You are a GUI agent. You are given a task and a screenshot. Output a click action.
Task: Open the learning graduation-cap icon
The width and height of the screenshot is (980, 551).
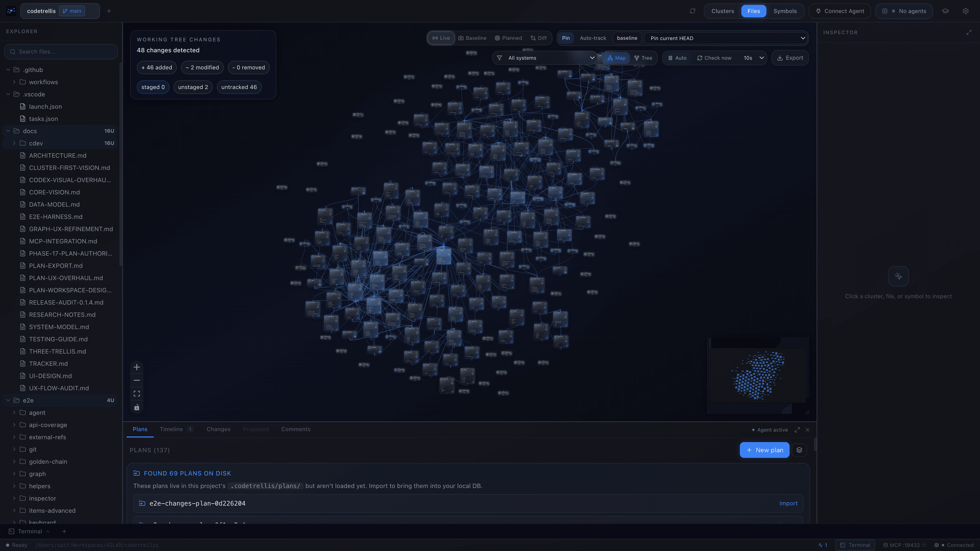[945, 11]
